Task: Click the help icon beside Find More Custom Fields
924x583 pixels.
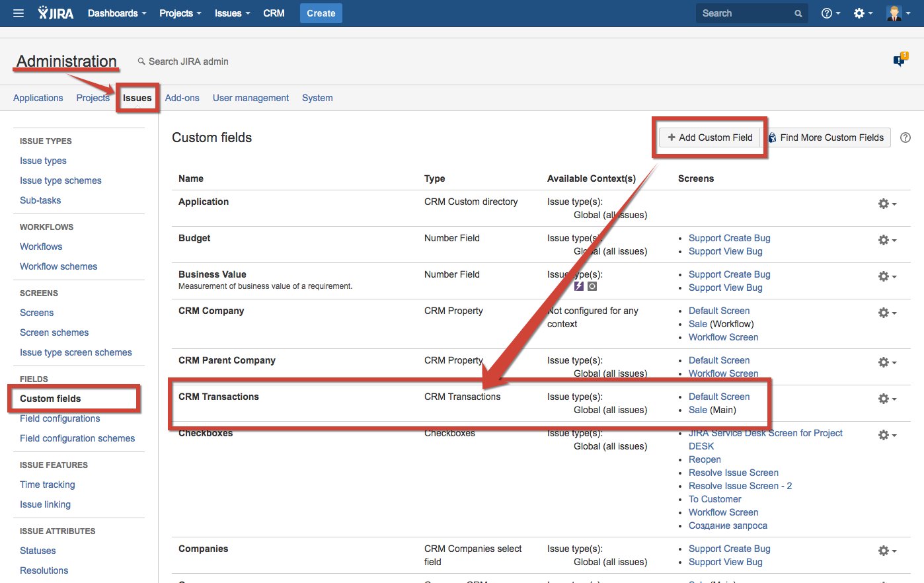Action: (x=905, y=137)
